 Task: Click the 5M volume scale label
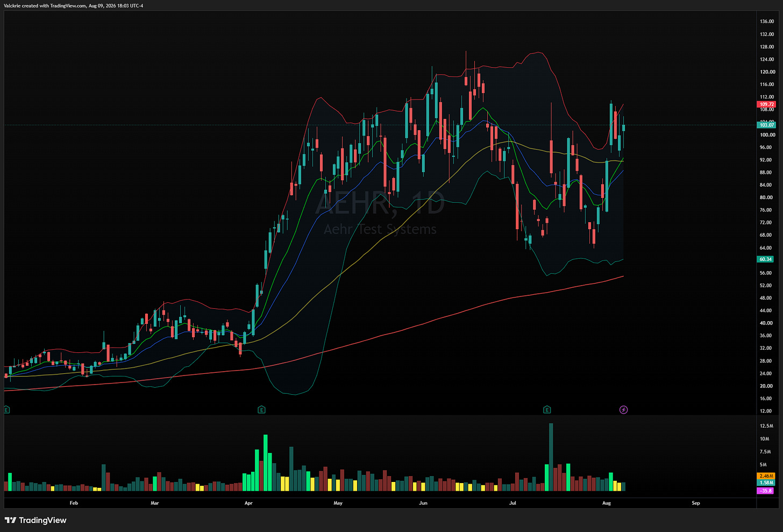pos(763,465)
